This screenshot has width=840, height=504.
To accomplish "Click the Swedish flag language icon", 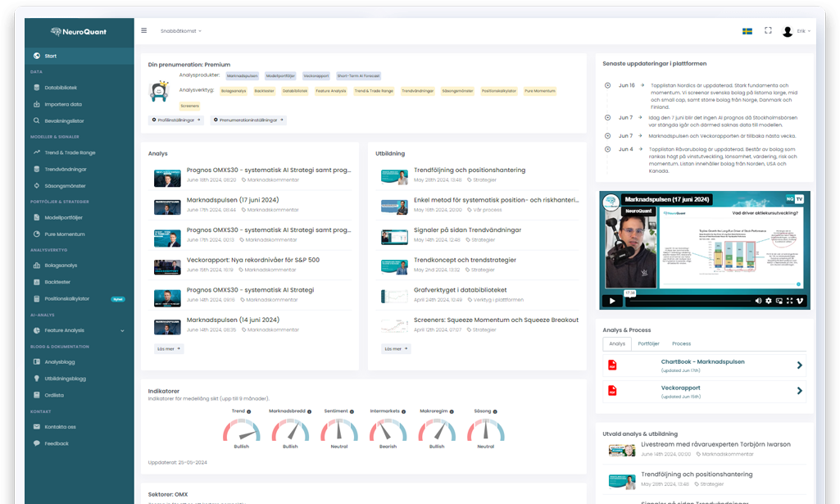I will [x=747, y=31].
